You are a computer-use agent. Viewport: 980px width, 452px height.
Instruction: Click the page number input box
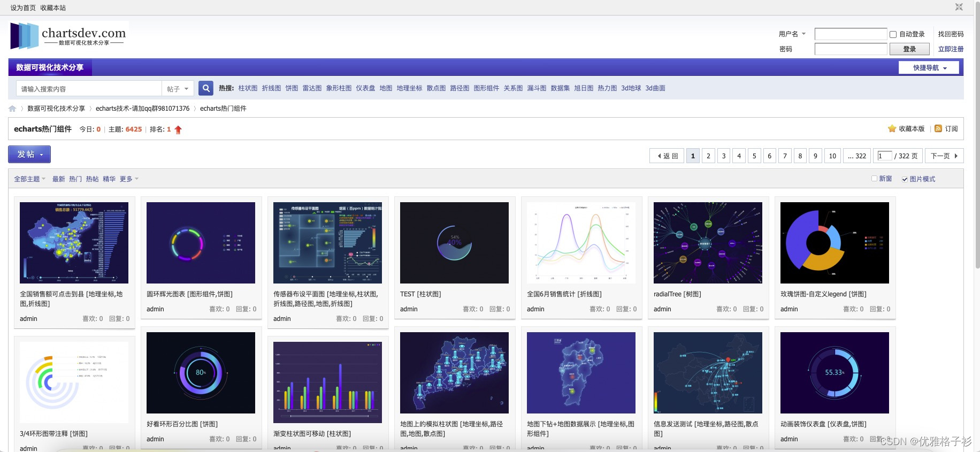[x=884, y=156]
